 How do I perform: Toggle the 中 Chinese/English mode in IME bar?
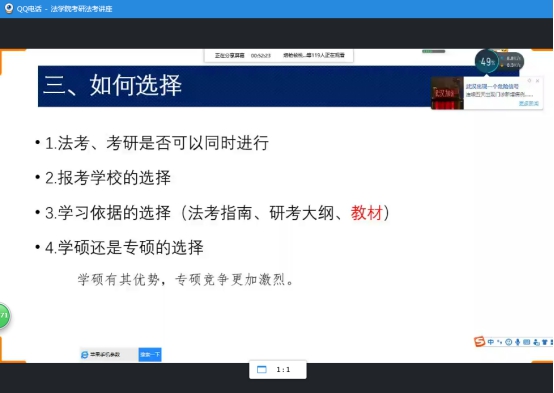tap(490, 342)
